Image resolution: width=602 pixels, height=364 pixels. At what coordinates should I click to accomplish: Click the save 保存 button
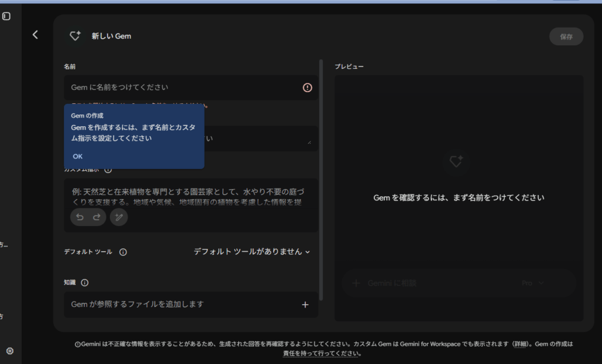(x=566, y=36)
